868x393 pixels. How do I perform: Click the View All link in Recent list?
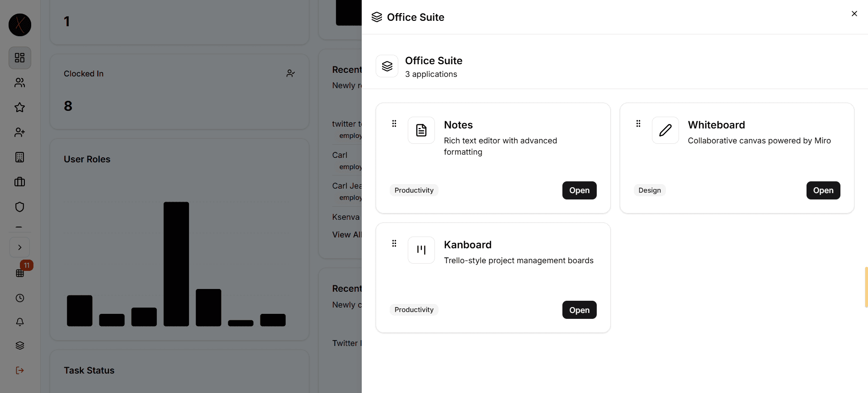[x=347, y=235]
